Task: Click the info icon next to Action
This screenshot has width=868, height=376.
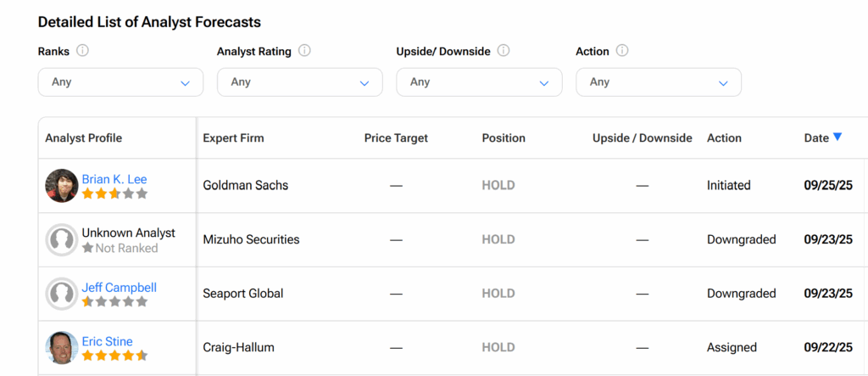Action: pos(622,51)
